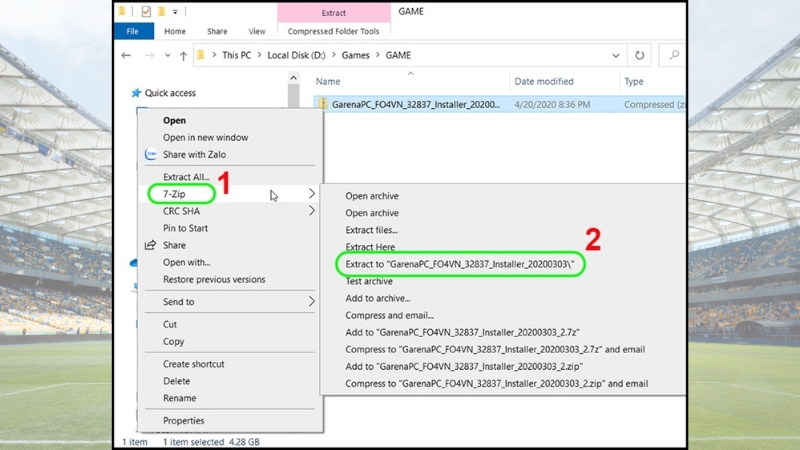Expand the Send to submenu arrow

[x=311, y=302]
